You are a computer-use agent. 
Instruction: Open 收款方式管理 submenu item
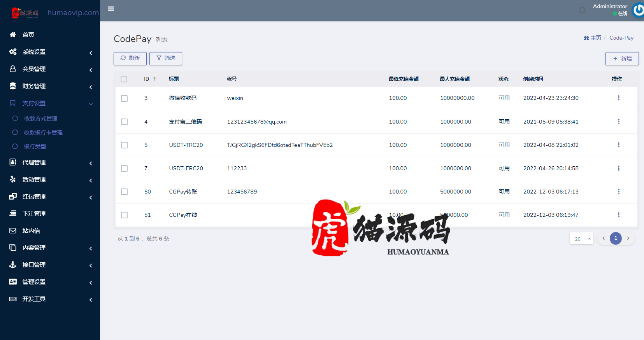pyautogui.click(x=40, y=119)
